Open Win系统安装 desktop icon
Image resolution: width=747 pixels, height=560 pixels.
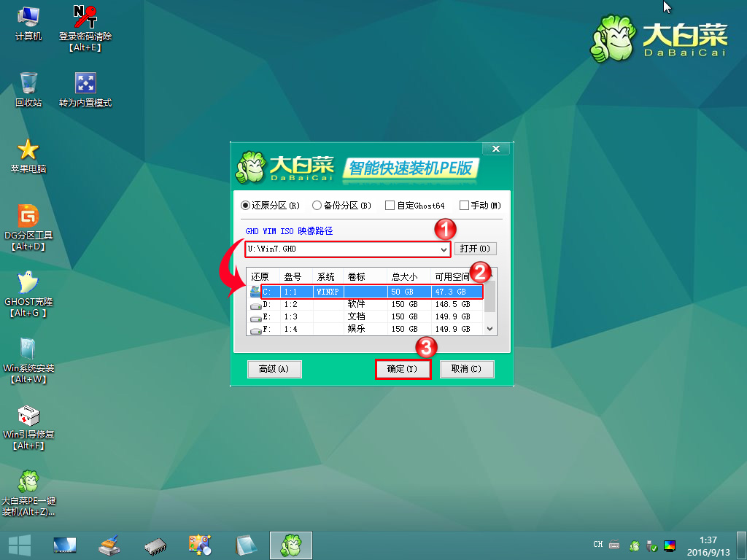(28, 349)
